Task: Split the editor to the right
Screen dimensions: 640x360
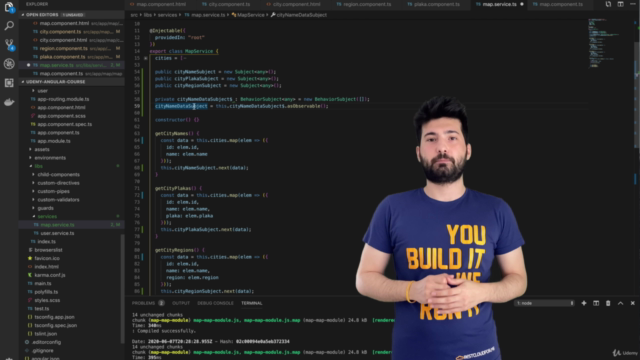Action: pos(620,4)
